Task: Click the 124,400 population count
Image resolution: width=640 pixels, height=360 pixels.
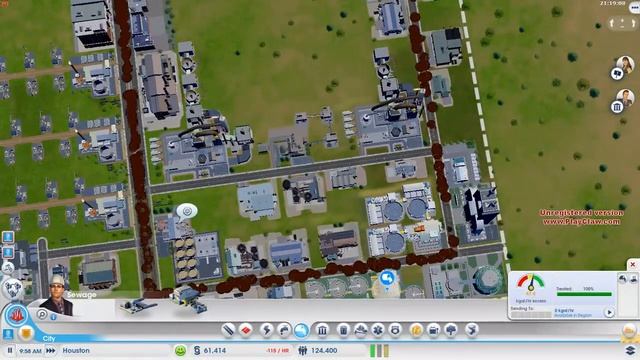Action: pos(324,350)
